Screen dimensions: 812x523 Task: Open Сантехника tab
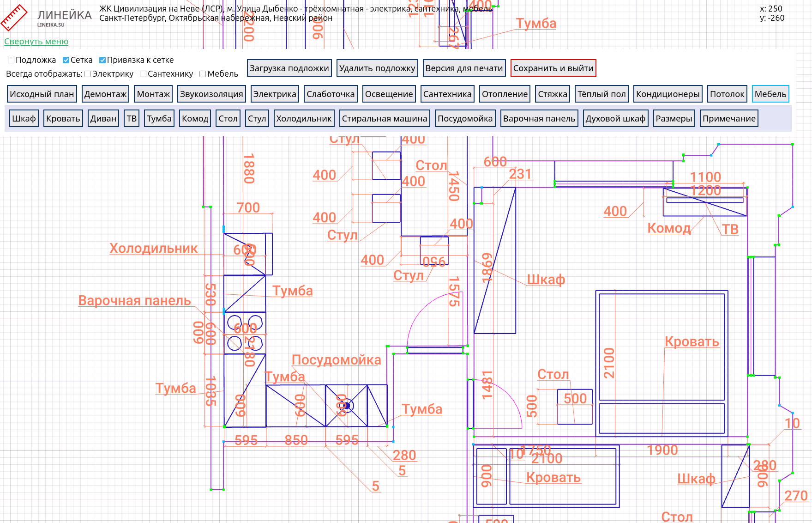447,94
